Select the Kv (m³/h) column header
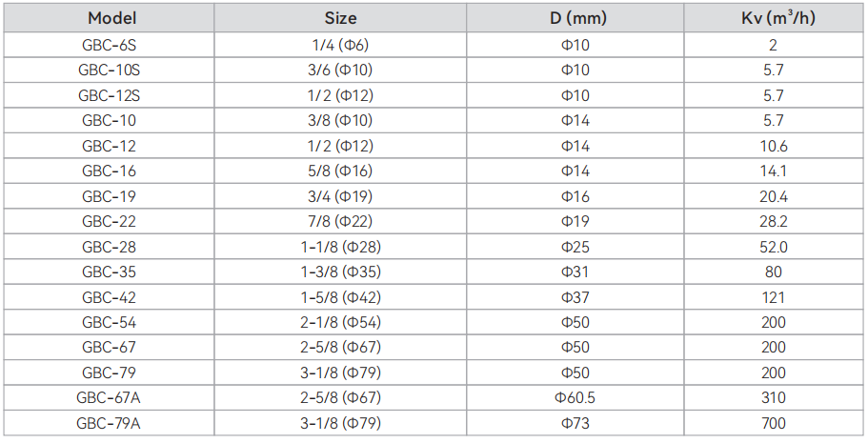 point(773,18)
